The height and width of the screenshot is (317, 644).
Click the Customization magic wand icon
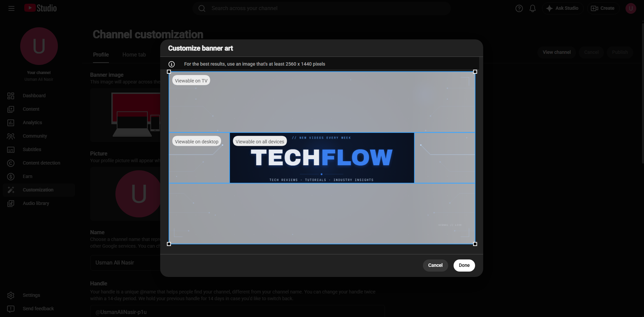pyautogui.click(x=11, y=190)
